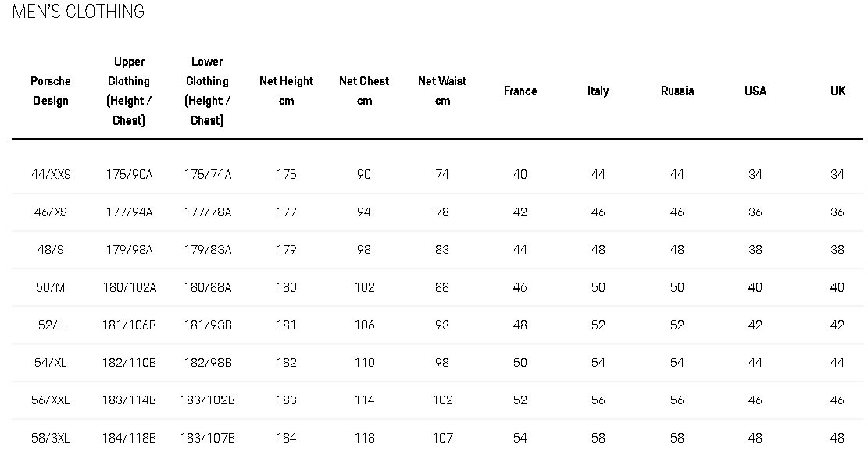868x455 pixels.
Task: Click the Upper Clothing column header
Action: tap(129, 91)
